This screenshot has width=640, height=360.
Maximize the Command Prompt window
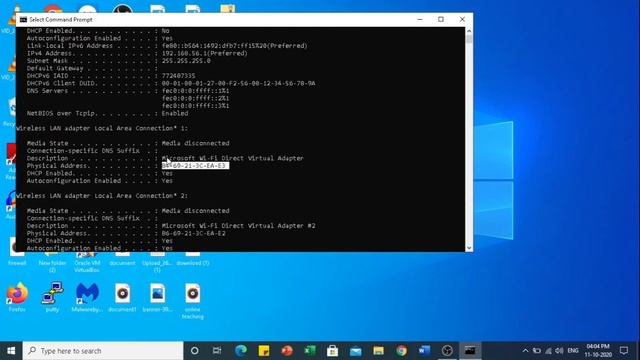441,20
